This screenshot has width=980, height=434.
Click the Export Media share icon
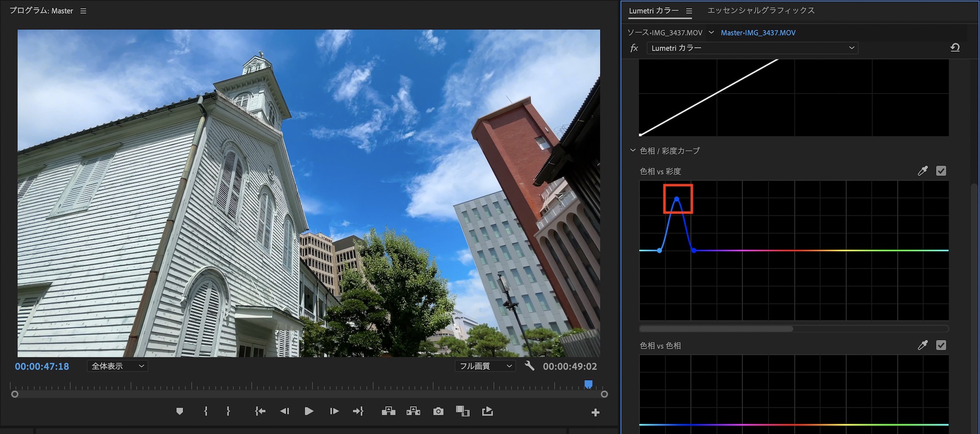487,411
